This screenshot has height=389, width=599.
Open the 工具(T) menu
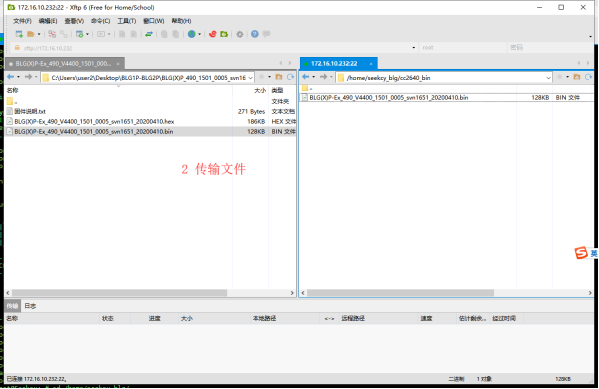126,21
